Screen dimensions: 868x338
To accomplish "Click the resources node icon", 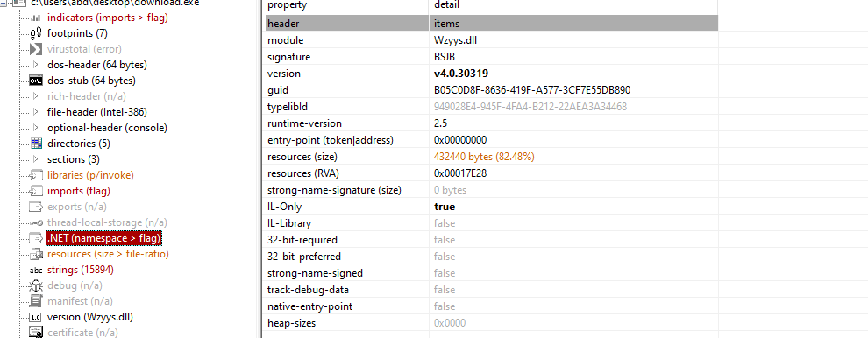I will [x=35, y=255].
